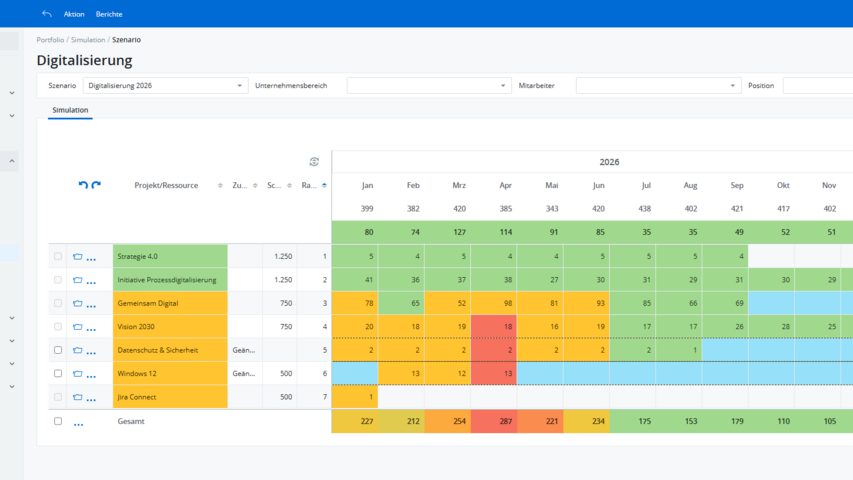Expand the Unternehmensbereich dropdown
Viewport: 853px width, 480px height.
(429, 86)
